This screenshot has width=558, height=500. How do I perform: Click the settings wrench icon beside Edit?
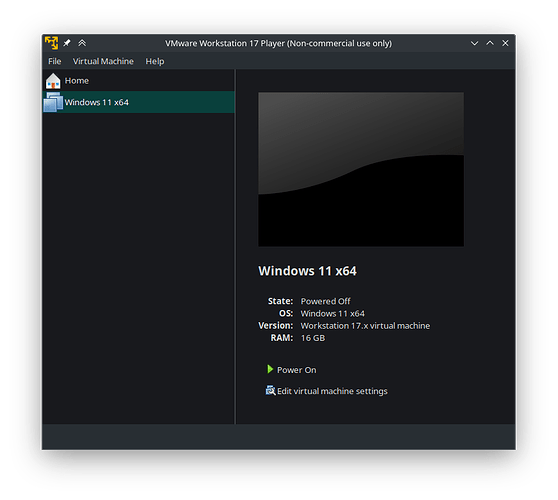(x=270, y=390)
